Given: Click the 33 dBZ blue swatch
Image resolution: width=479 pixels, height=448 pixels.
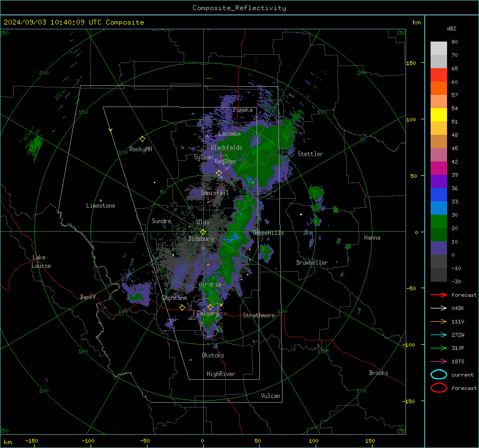Looking at the screenshot, I should (439, 195).
